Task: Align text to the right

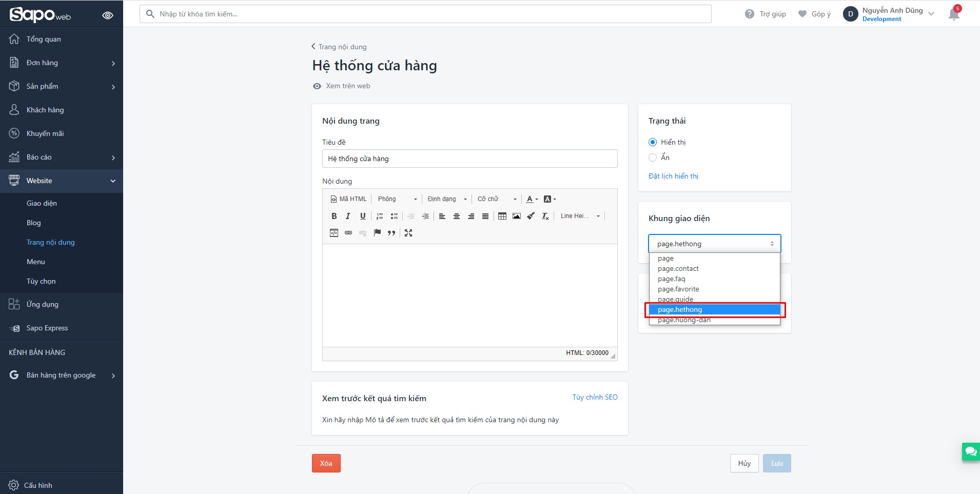Action: [471, 216]
